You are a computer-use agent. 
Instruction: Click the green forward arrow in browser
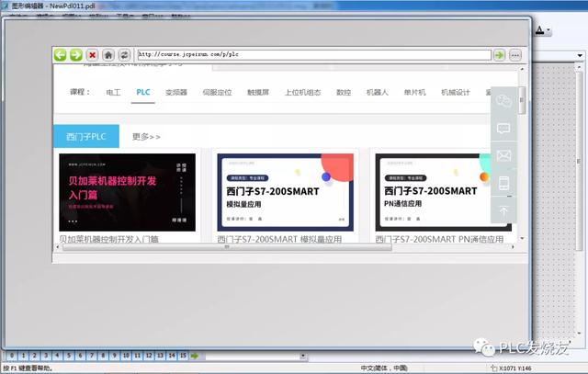(76, 55)
